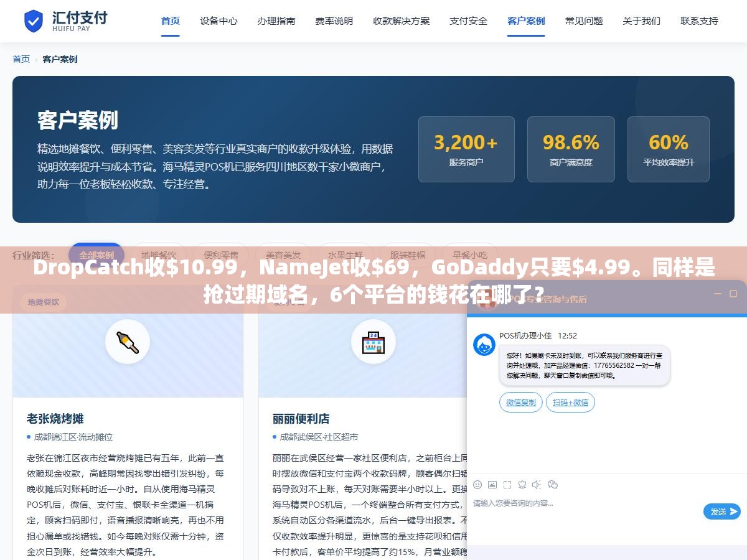Click the 客户案例 breadcrumb item
Viewport: 747px width, 560px height.
coord(60,59)
